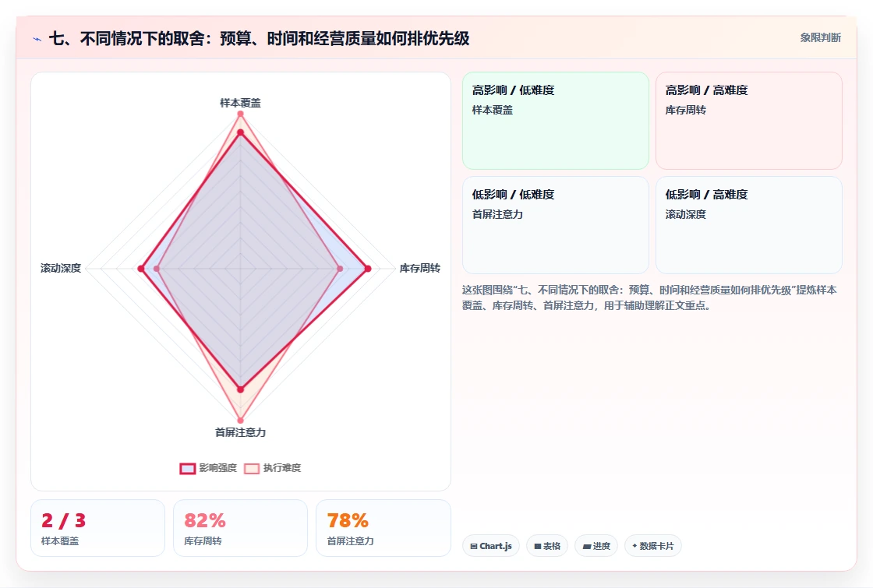
Task: Click the pink 执行难度 point on 样本覆盖 axis
Action: tap(241, 114)
